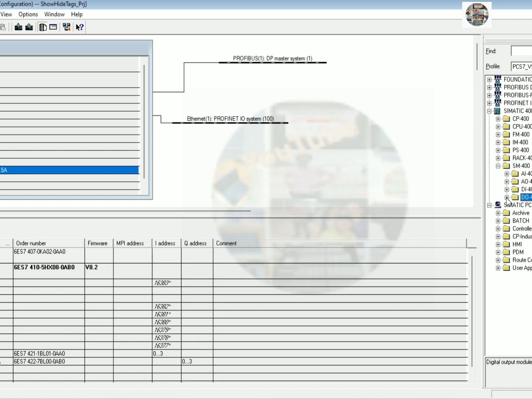The width and height of the screenshot is (532, 399).
Task: Click the Archive folder icon
Action: tap(507, 213)
